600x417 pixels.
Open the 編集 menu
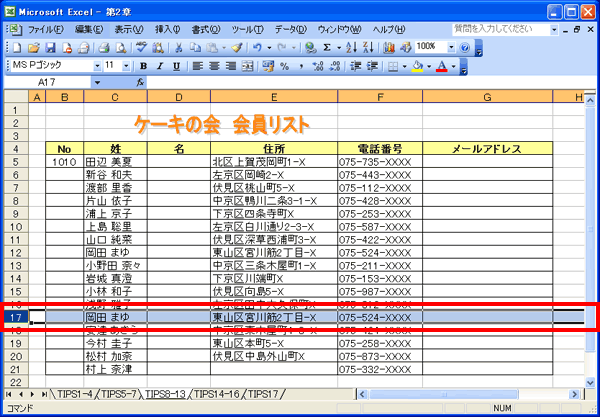(89, 29)
